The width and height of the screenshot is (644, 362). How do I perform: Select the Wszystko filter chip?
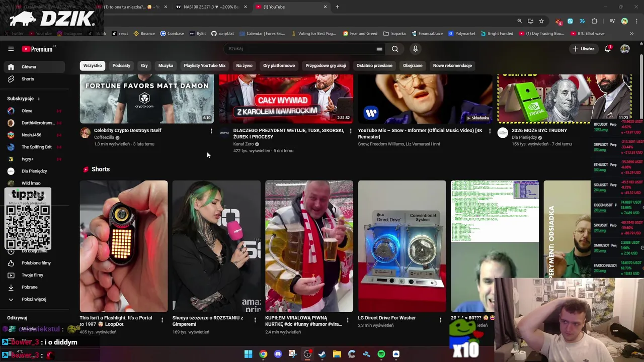pos(93,65)
